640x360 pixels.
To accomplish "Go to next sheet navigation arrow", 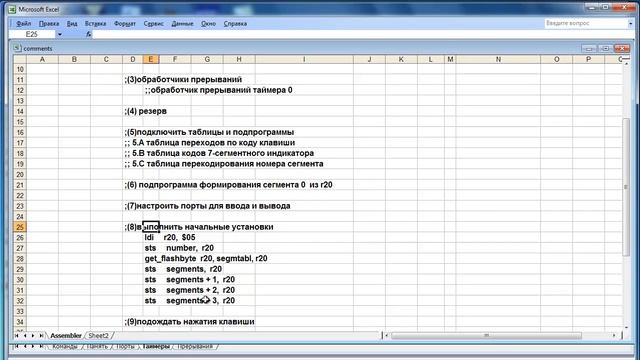I will pos(33,336).
